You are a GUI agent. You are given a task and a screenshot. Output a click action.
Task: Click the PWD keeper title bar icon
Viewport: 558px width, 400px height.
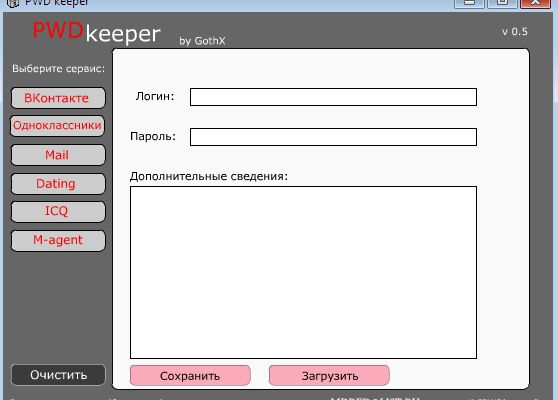pyautogui.click(x=13, y=3)
